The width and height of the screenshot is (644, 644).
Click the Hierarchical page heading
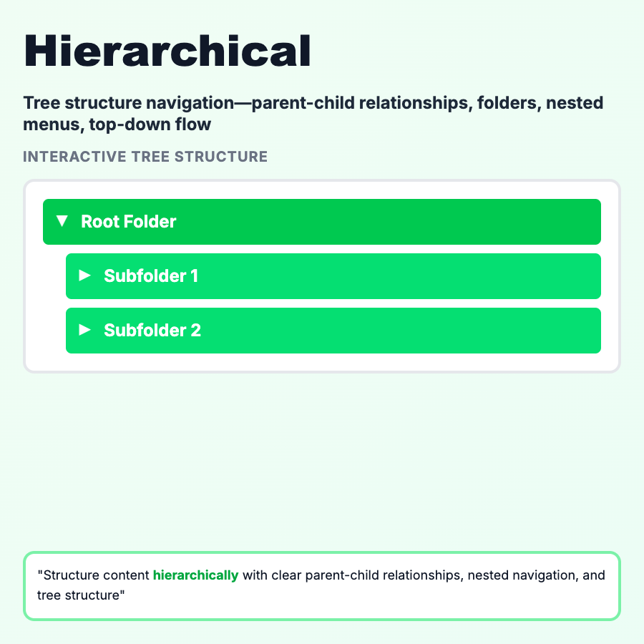pos(167,52)
